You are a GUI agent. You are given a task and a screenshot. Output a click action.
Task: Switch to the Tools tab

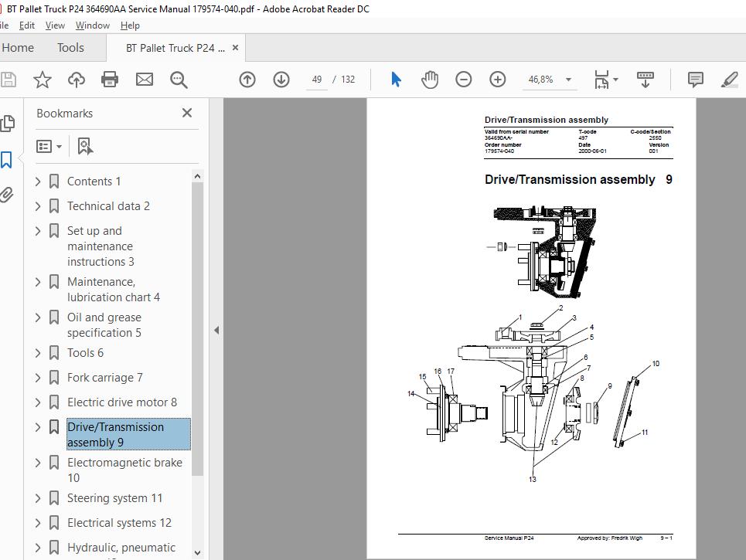coord(70,48)
